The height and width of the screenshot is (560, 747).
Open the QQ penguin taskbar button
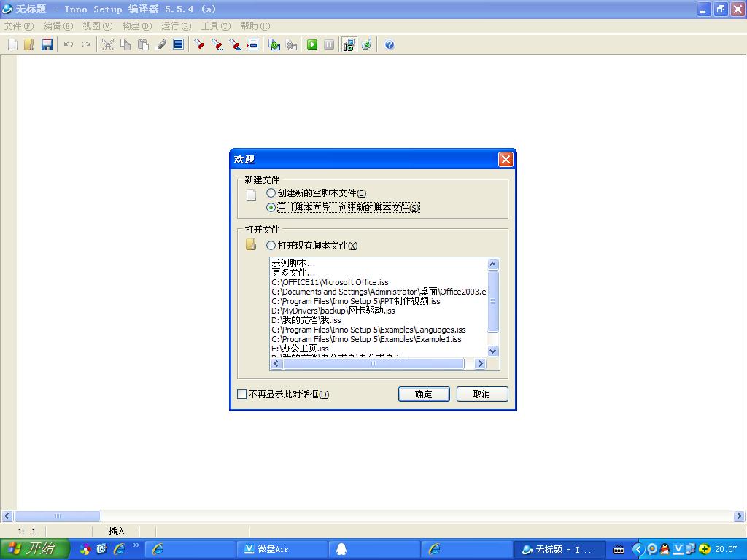click(x=374, y=549)
